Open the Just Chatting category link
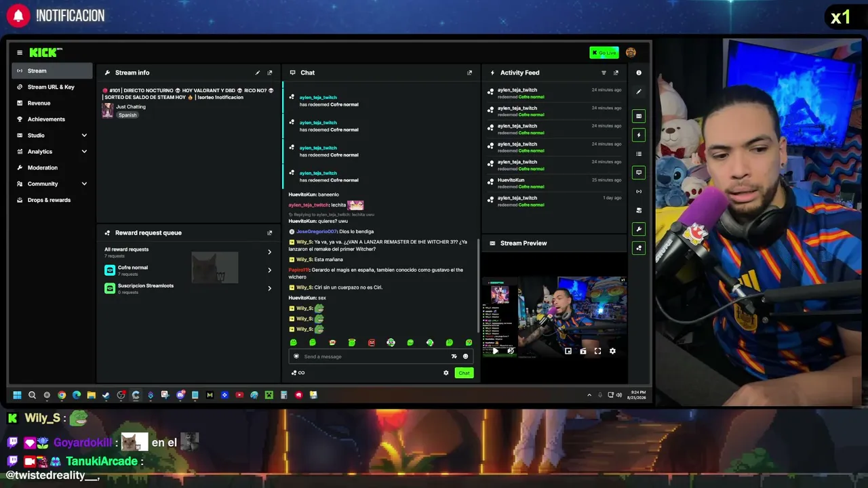Viewport: 868px width, 488px height. click(x=131, y=106)
